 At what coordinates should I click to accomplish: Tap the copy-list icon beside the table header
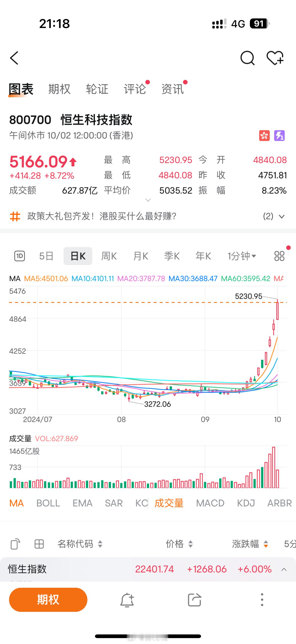(x=15, y=544)
